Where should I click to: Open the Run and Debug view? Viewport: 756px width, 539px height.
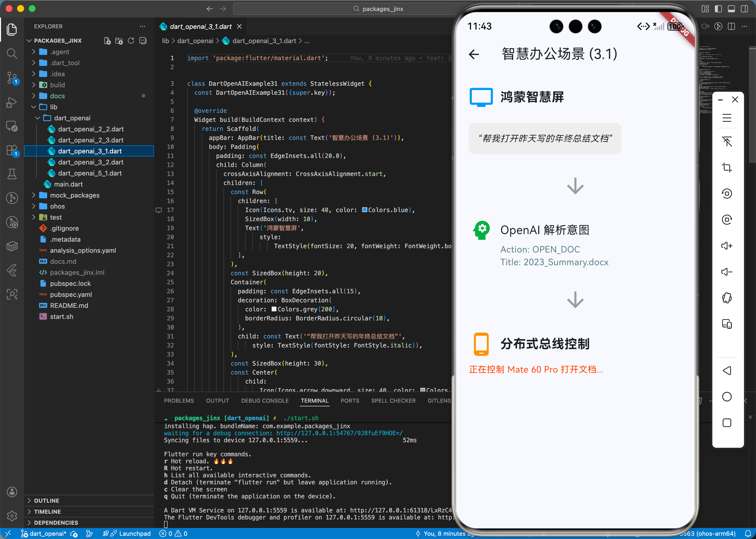coord(12,102)
